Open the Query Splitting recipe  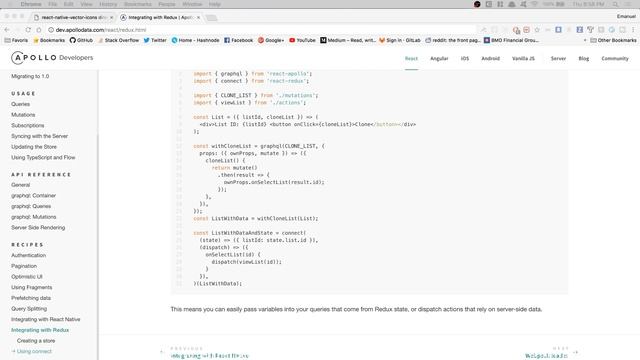(29, 308)
